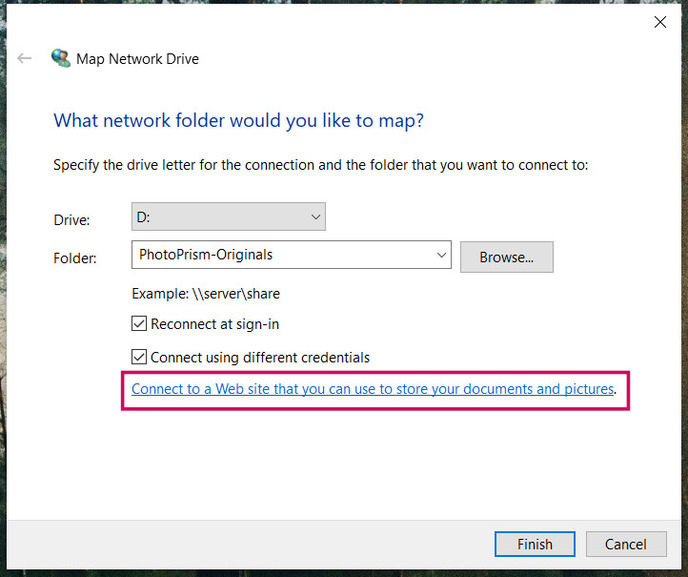688x577 pixels.
Task: Click the "Map Network Drive" title text
Action: click(x=138, y=59)
